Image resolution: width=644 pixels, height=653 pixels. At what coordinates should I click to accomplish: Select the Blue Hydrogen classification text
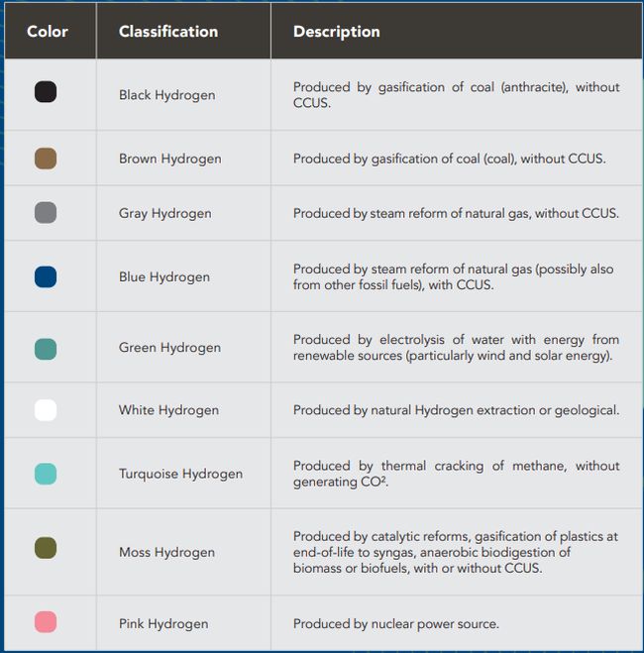point(164,277)
